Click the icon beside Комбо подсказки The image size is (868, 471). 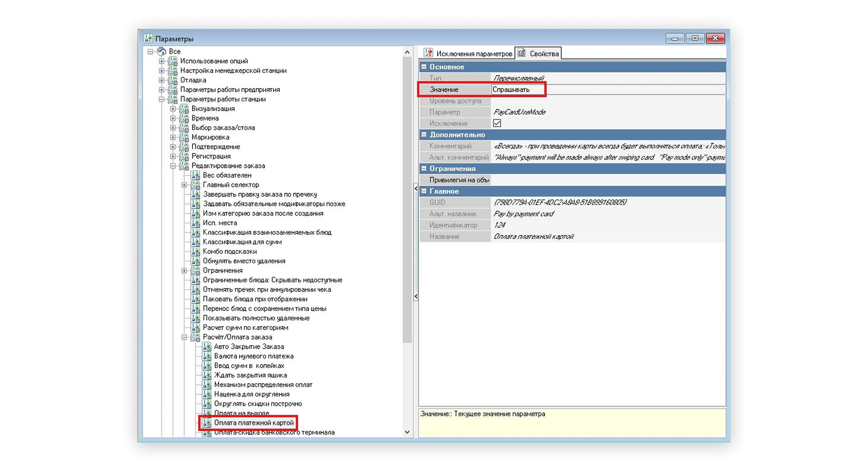(196, 251)
